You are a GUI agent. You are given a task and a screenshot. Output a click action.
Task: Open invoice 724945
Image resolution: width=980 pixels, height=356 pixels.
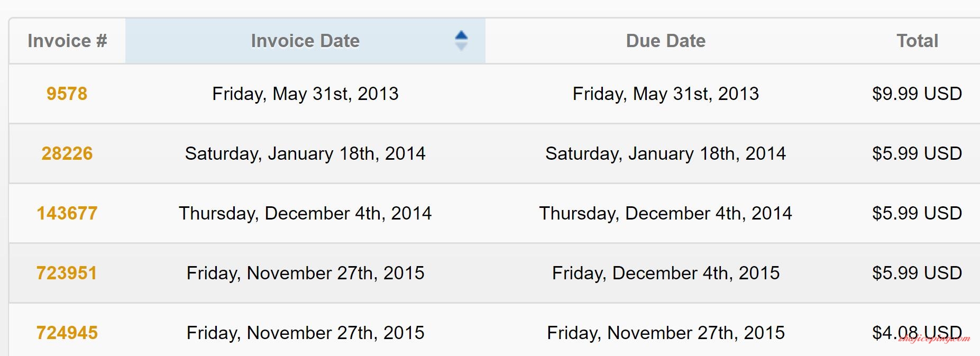[x=67, y=333]
